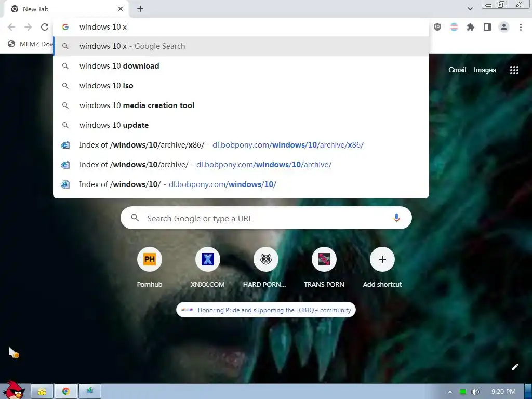Click the address bar text 'windows 10 x'

[103, 27]
